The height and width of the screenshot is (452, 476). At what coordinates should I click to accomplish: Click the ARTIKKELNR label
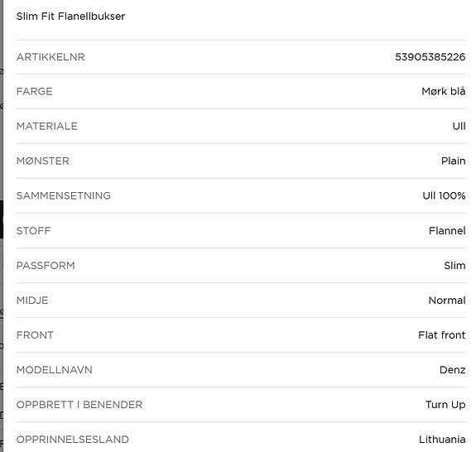[x=50, y=57]
